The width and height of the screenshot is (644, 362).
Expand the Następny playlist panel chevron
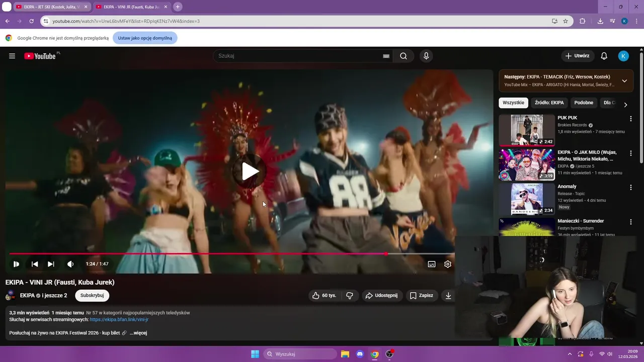pyautogui.click(x=624, y=80)
